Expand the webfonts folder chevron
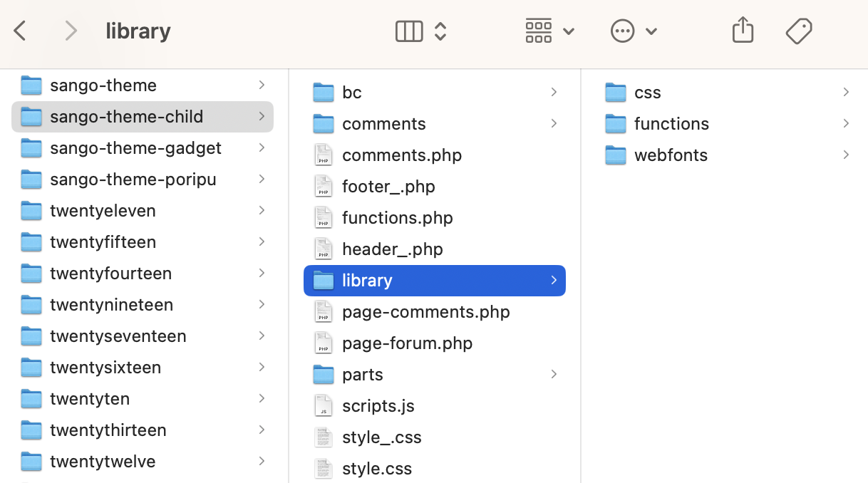 (846, 155)
